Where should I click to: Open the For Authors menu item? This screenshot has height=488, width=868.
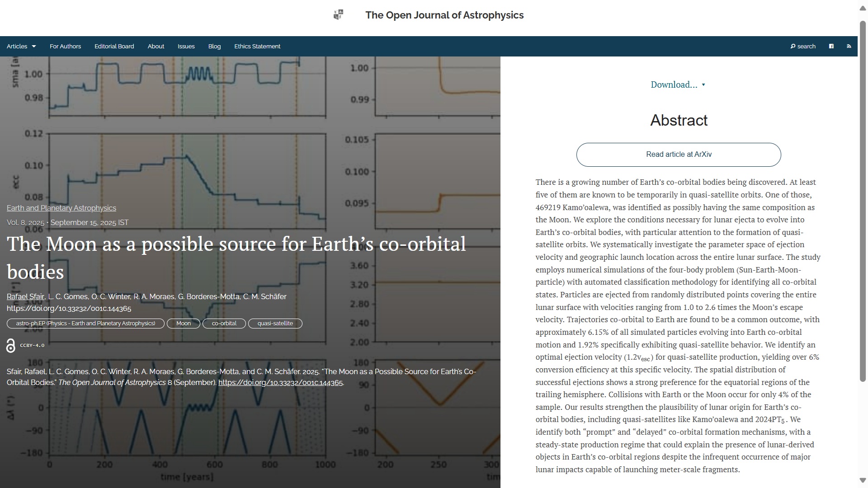tap(65, 46)
